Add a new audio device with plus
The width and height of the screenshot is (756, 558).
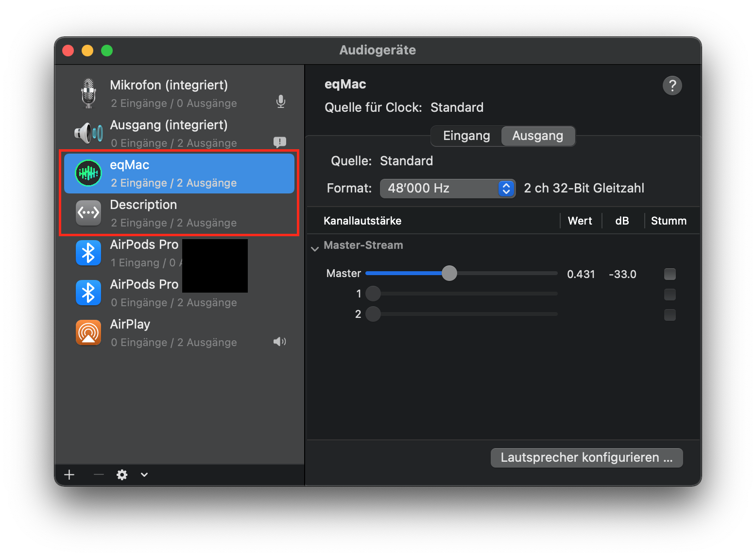pos(69,475)
